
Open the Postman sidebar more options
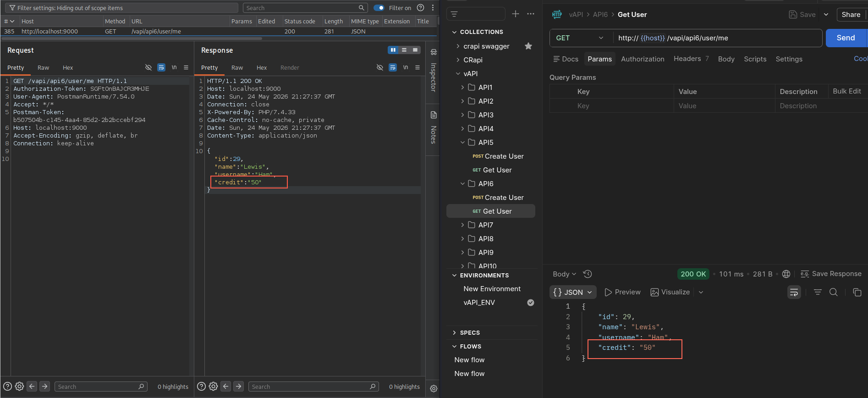(x=531, y=14)
